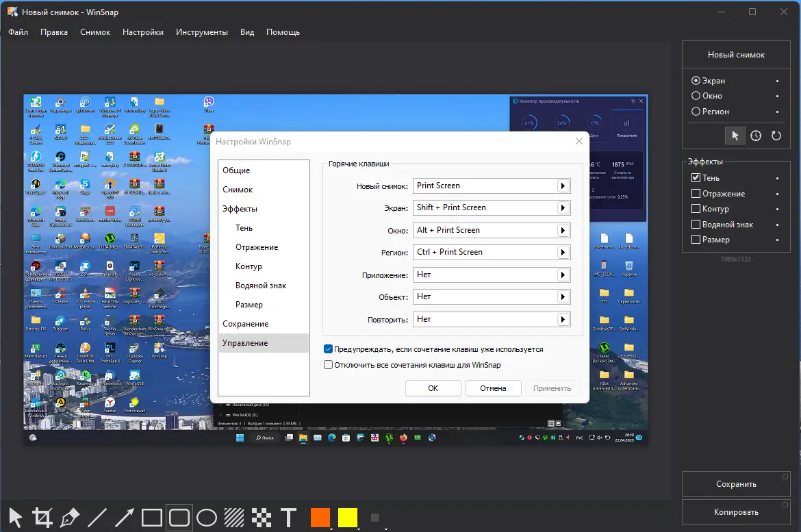Select the sharp-cornered Rectangle tool
This screenshot has width=801, height=532.
(152, 518)
